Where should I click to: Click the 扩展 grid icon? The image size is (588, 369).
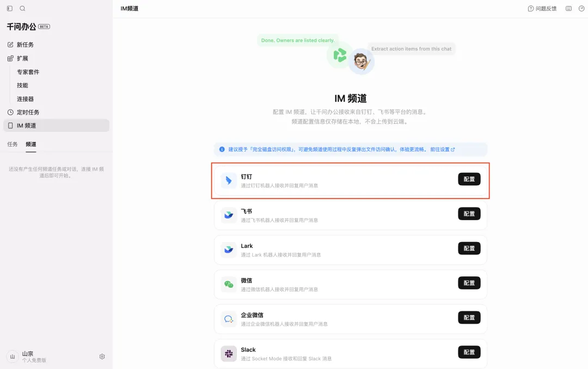tap(10, 58)
